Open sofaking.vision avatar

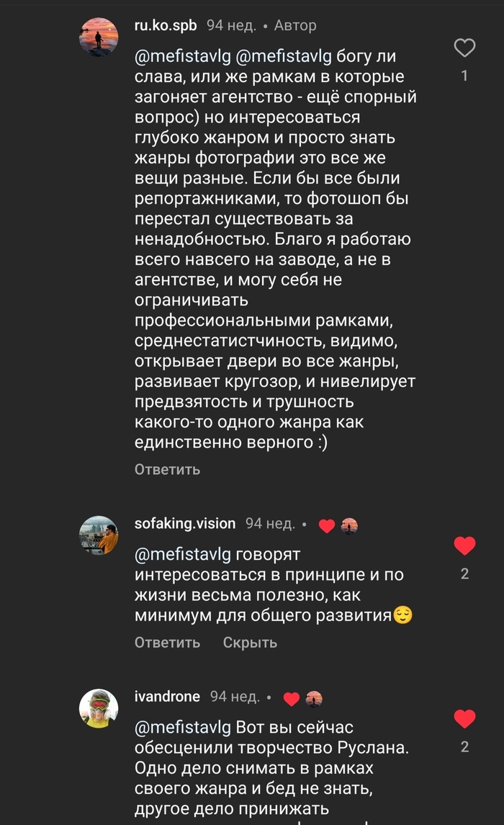pos(98,535)
